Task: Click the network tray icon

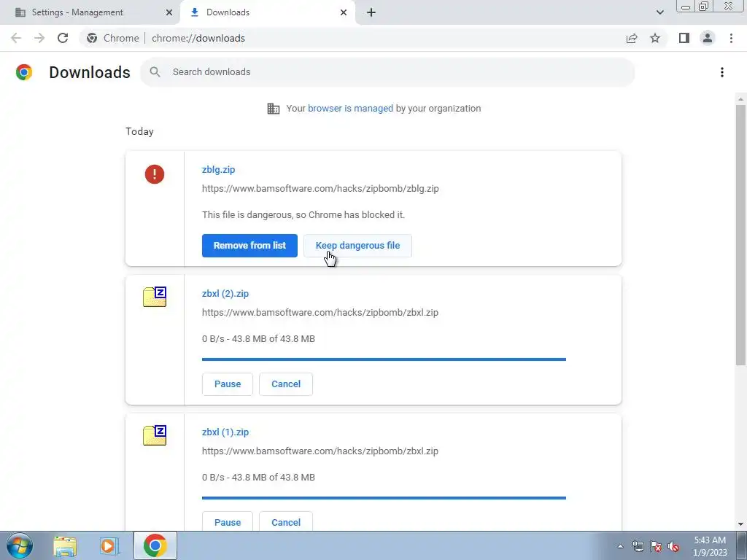Action: pyautogui.click(x=638, y=546)
